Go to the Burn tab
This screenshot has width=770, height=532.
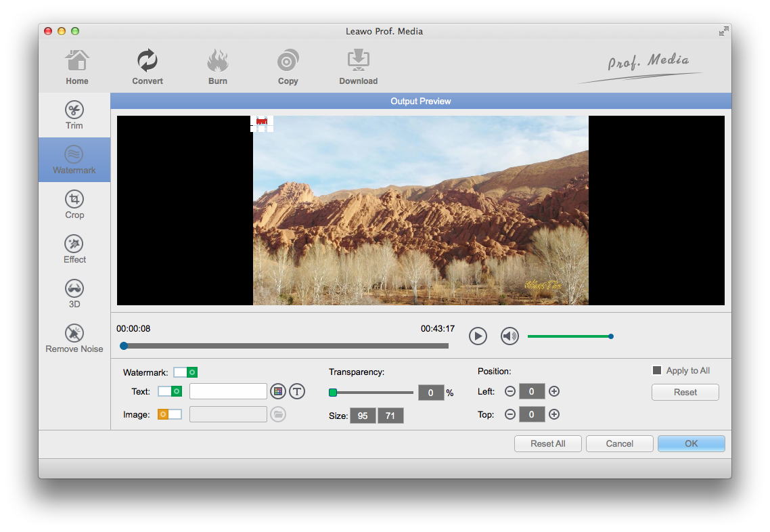[218, 68]
